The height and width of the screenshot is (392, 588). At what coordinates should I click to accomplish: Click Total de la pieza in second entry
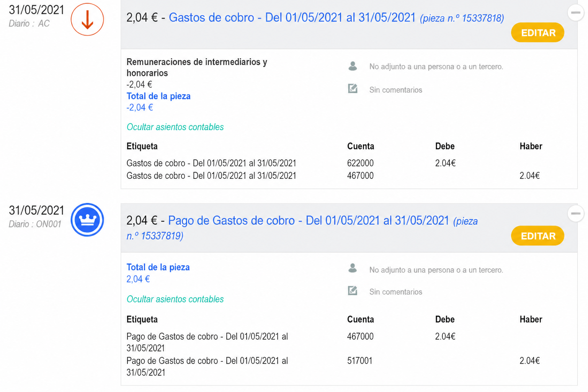pos(158,267)
